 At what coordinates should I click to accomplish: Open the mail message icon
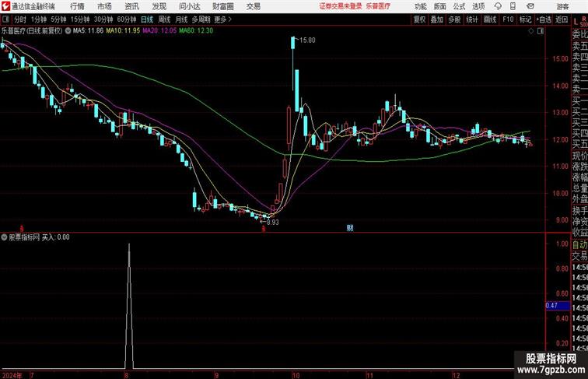(x=530, y=6)
